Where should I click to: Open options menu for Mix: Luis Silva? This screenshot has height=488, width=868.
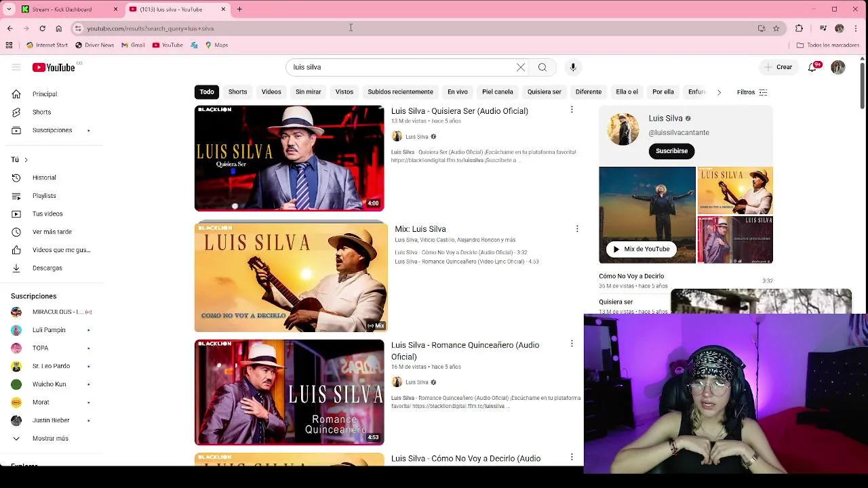[577, 229]
